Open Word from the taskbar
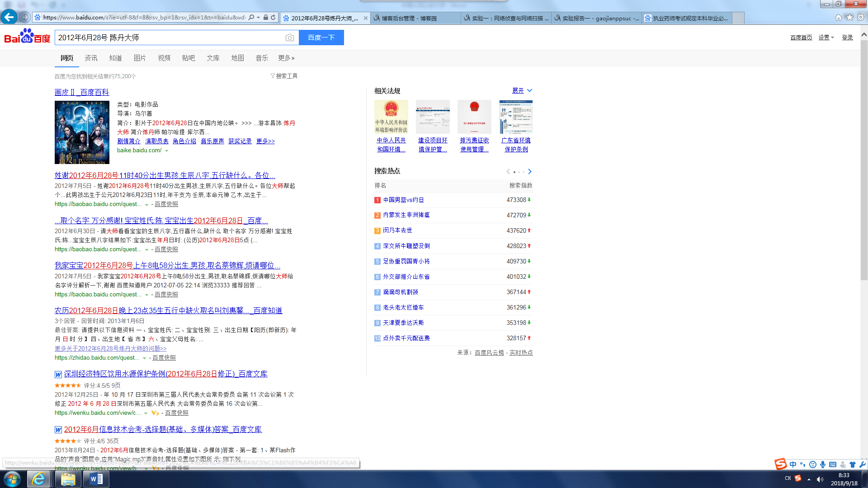Image resolution: width=868 pixels, height=488 pixels. [x=96, y=479]
